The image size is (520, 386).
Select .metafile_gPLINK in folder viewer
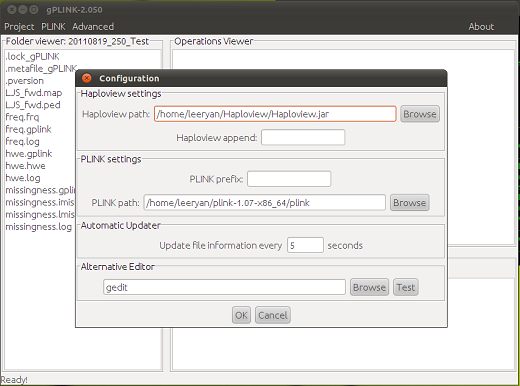pyautogui.click(x=41, y=68)
